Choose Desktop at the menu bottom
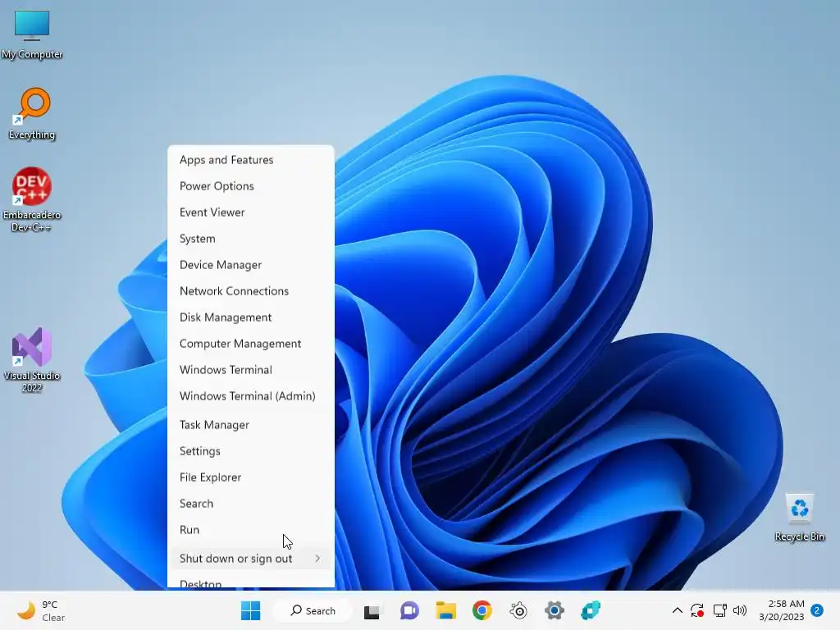Viewport: 840px width, 630px height. 251,582
